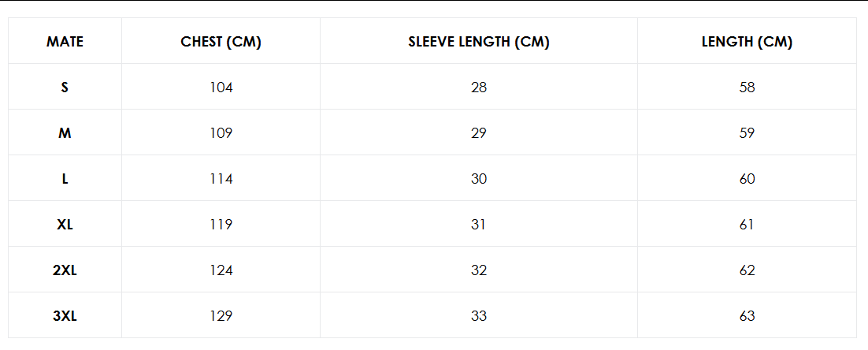Screen dimensions: 868x350
Task: Select chest value 129 in 3XL row
Action: click(x=221, y=316)
